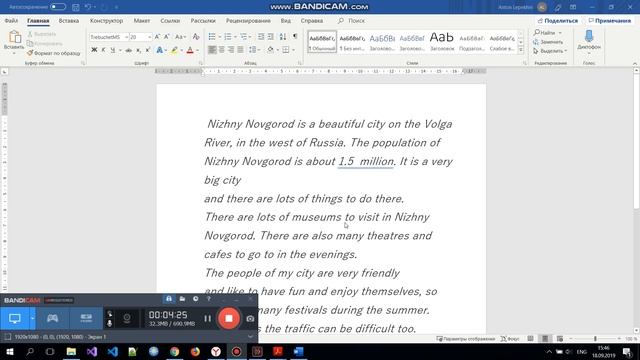Screen dimensions: 640x360
Task: Apply bold with the Ж button
Action: pos(94,50)
